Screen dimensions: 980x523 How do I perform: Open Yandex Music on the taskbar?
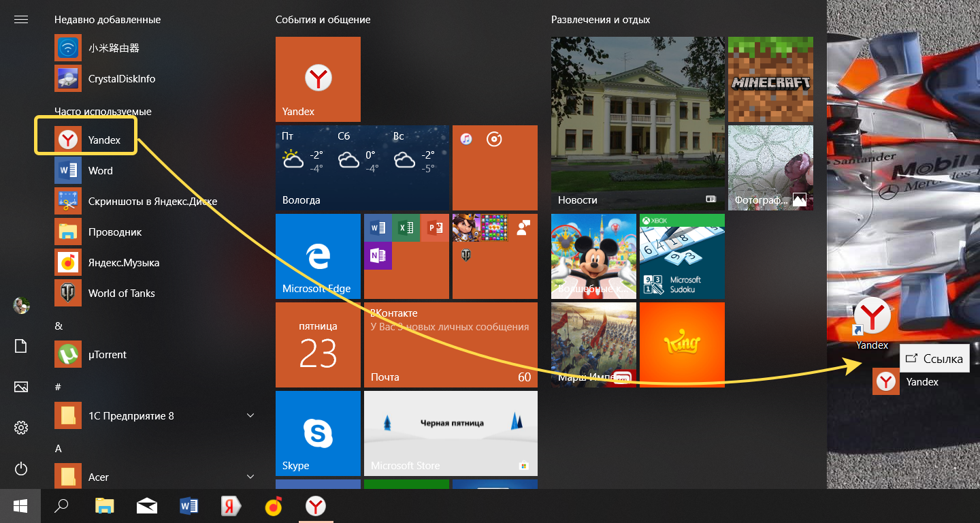[274, 505]
